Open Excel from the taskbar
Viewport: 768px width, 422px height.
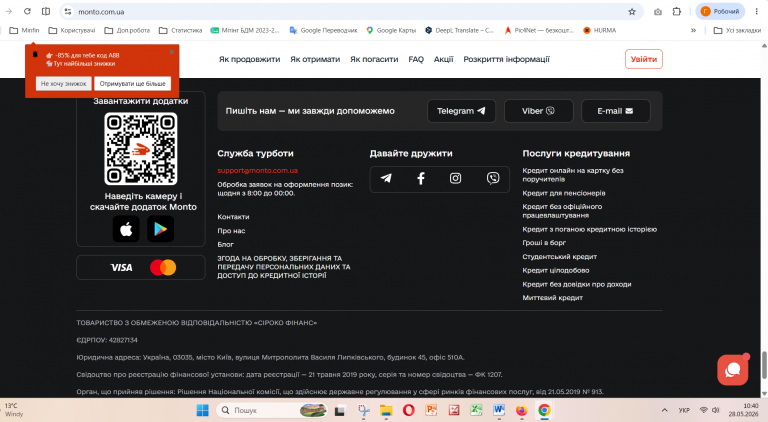click(476, 410)
